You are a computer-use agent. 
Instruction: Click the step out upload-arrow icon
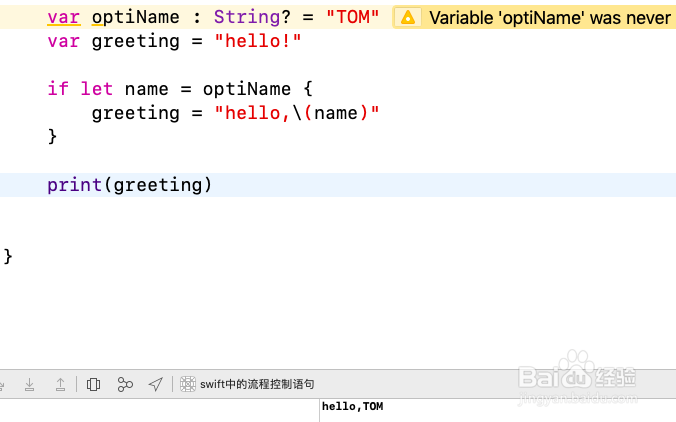pyautogui.click(x=60, y=384)
